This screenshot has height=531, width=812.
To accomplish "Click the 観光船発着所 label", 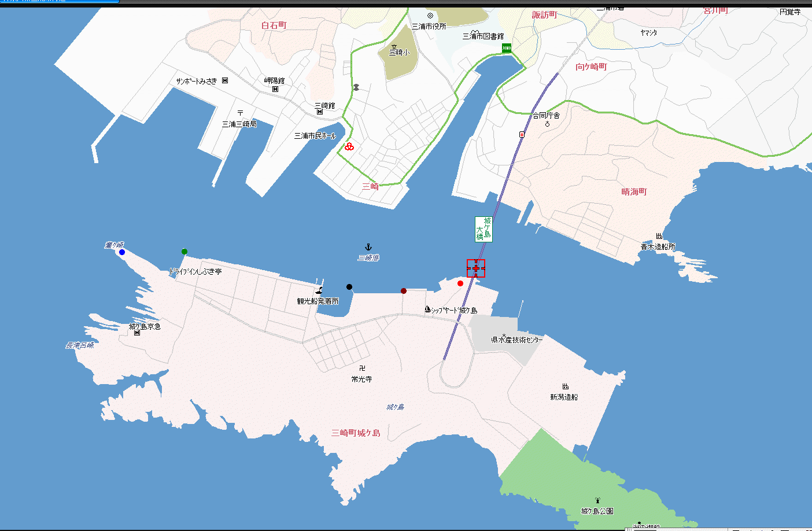I will (x=318, y=301).
